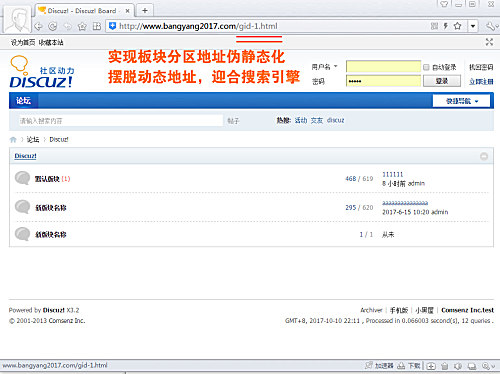Click the blue shield icon in address bar

coord(113,26)
